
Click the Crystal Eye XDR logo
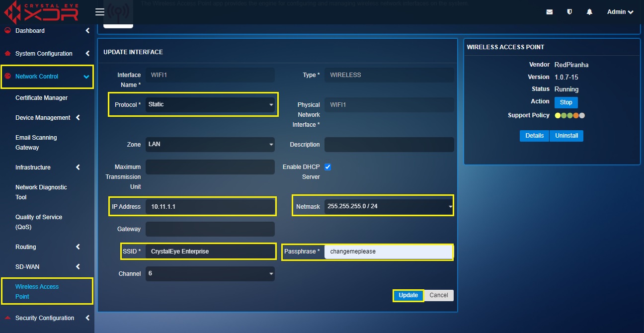point(41,12)
